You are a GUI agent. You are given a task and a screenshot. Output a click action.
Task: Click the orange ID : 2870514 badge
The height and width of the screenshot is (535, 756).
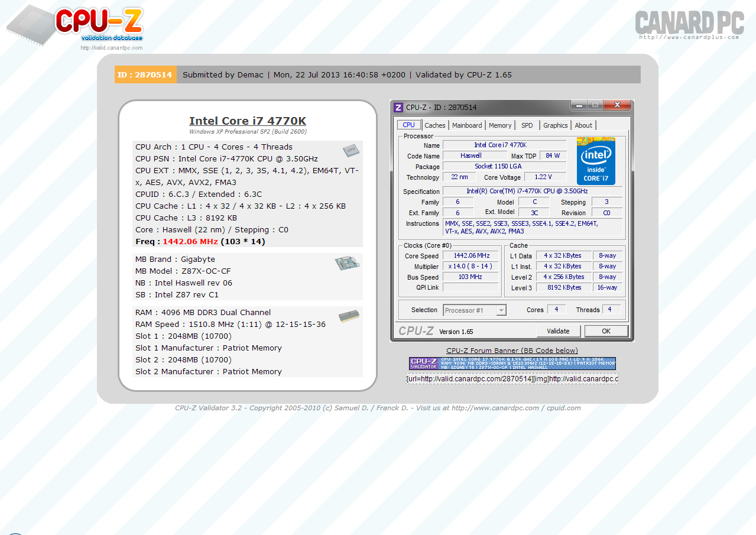coord(145,74)
